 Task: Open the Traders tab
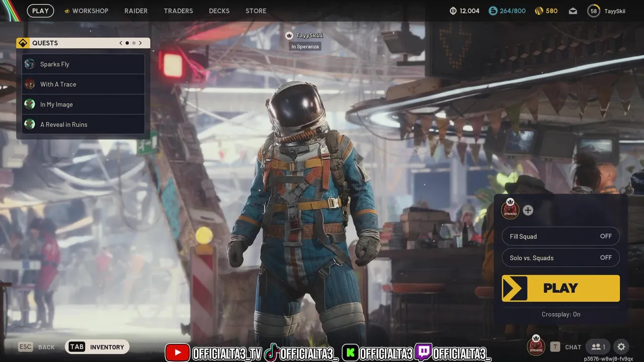(x=178, y=11)
